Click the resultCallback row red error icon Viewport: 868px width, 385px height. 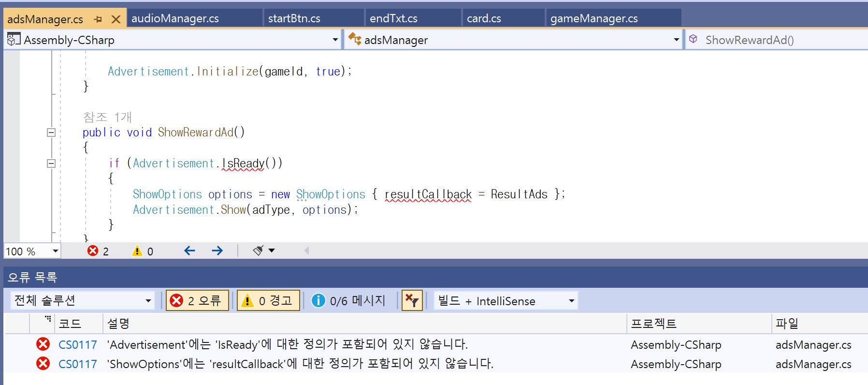pyautogui.click(x=43, y=364)
